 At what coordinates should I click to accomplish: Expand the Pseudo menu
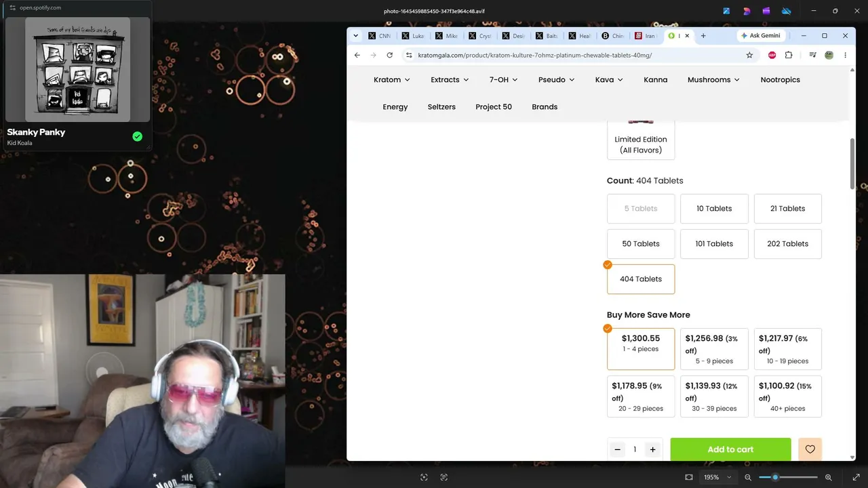557,79
